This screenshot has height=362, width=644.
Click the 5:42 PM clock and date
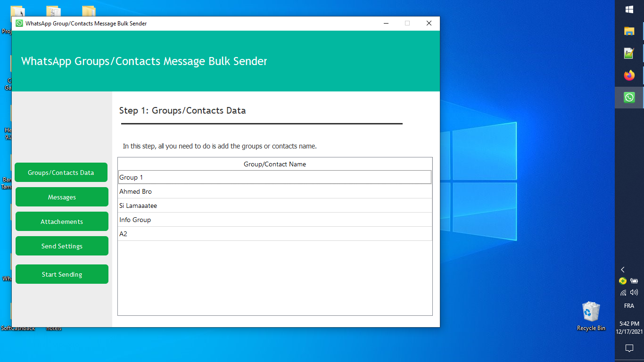pyautogui.click(x=629, y=328)
